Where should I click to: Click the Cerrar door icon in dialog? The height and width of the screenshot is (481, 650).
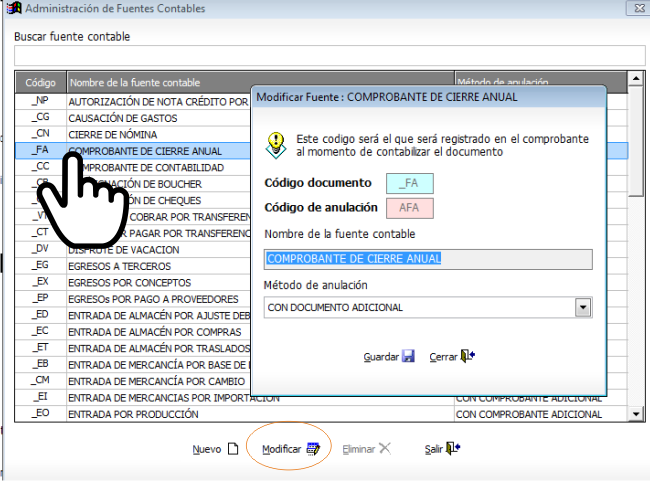[x=468, y=356]
